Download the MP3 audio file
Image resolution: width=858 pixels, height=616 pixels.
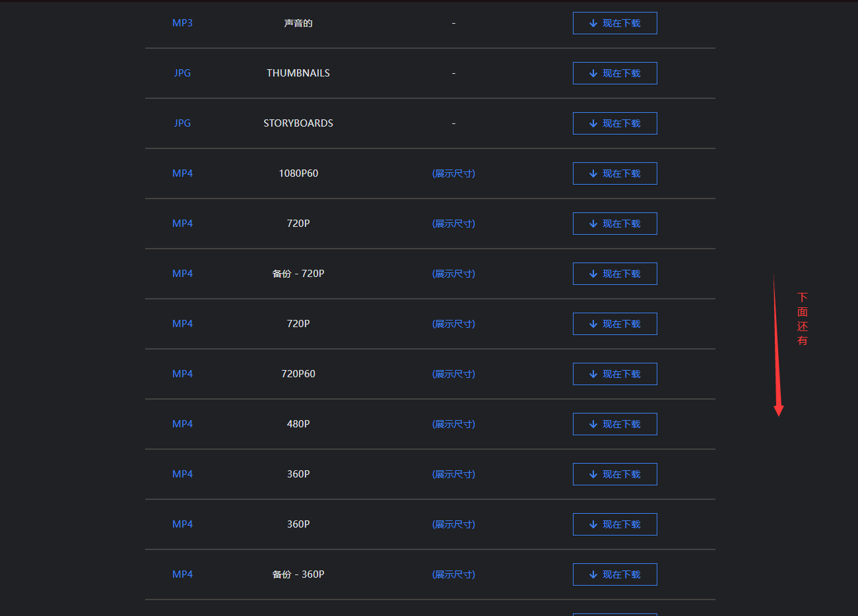614,23
